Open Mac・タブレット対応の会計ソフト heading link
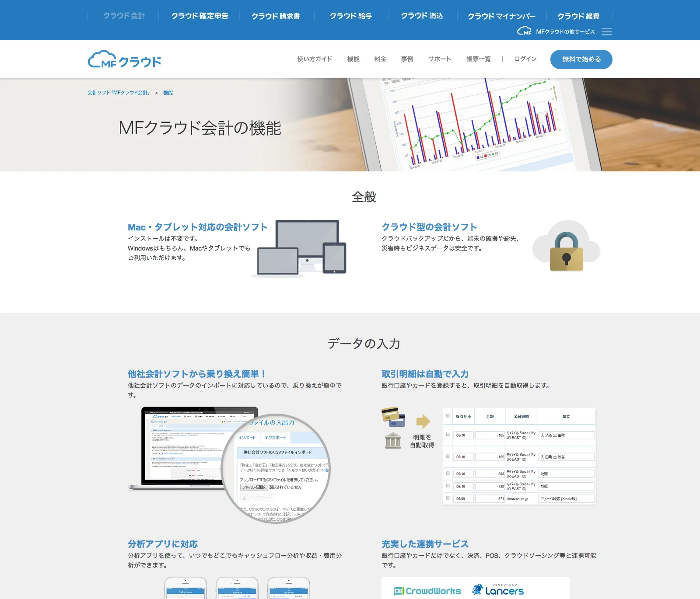Image resolution: width=700 pixels, height=599 pixels. 197,227
